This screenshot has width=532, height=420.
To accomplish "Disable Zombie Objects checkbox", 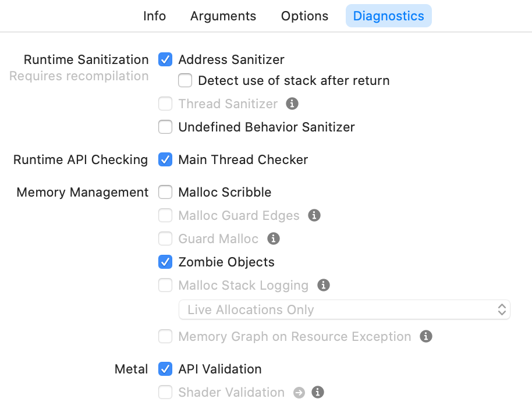I will [x=166, y=262].
